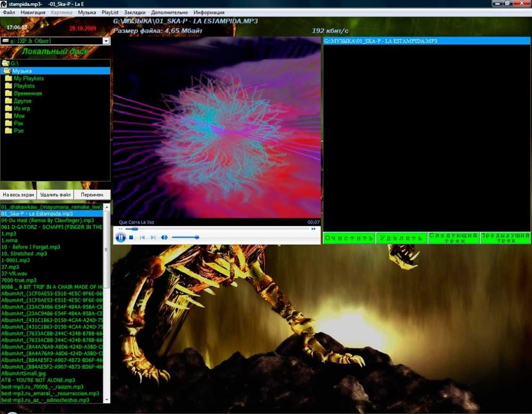Click the next track skip icon

(153, 237)
